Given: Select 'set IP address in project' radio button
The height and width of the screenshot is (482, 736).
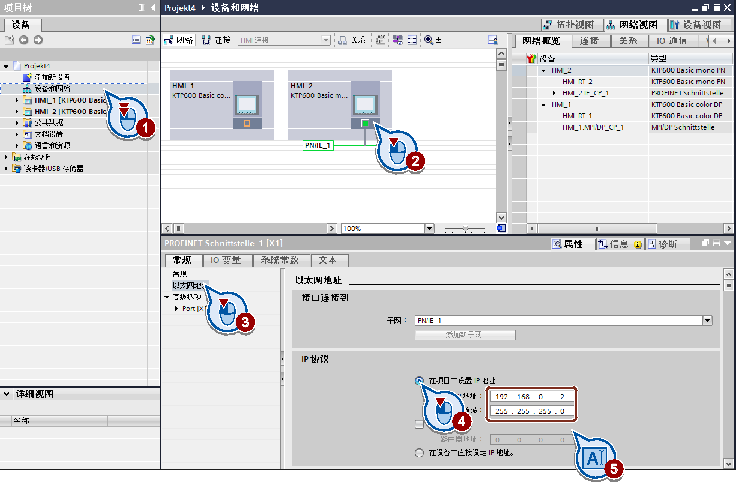Looking at the screenshot, I should (x=419, y=381).
